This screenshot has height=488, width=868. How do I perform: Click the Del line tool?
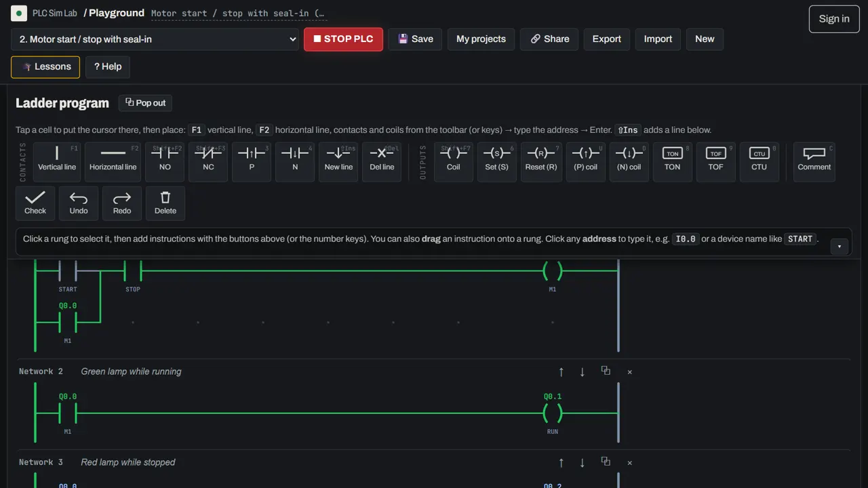pyautogui.click(x=382, y=162)
